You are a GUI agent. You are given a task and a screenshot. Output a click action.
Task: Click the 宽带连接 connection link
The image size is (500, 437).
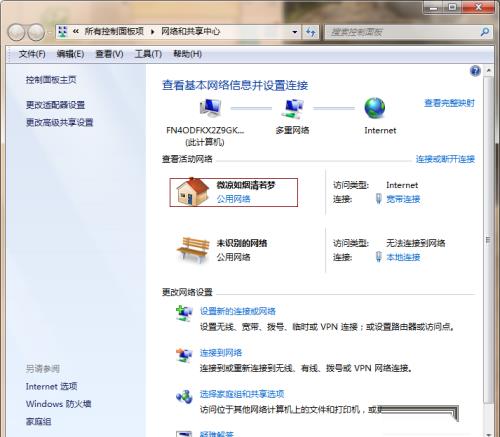click(x=403, y=199)
